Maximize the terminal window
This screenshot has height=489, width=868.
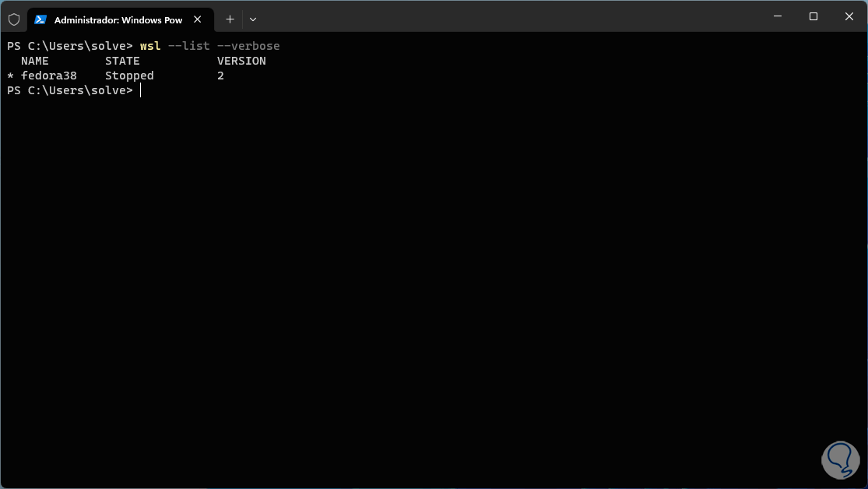(x=814, y=16)
